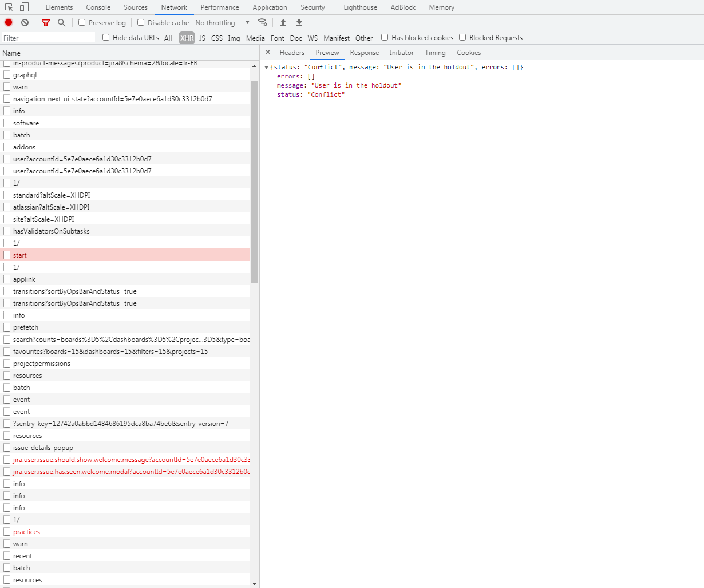Collapse the JSON response object triangle
704x588 pixels.
tap(266, 68)
